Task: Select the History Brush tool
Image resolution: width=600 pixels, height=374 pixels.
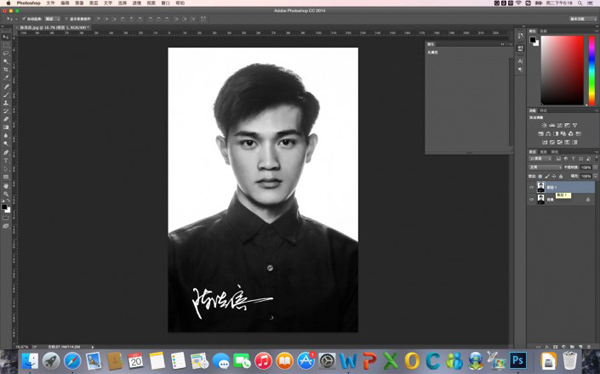Action: [6, 111]
